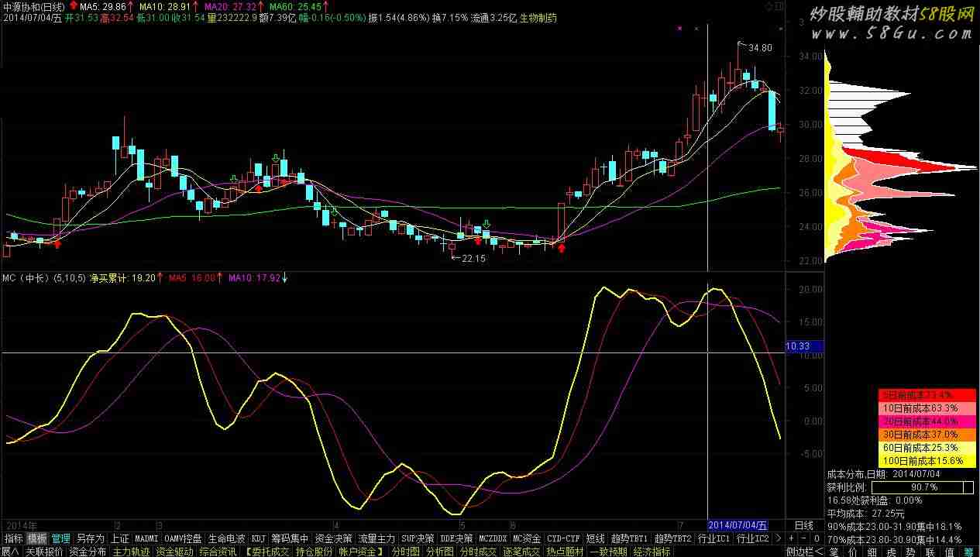Click the MC（中长）(5,10,5) indicator name

43,277
